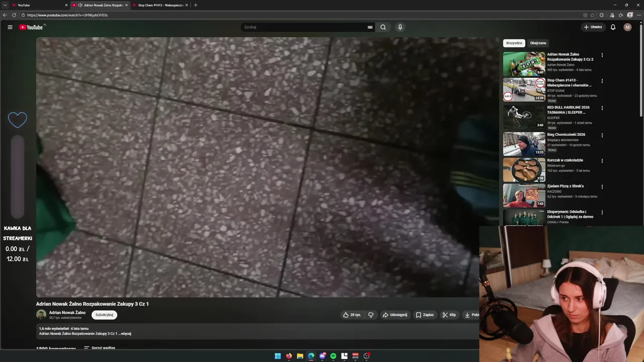Open Kurczak w czekoladzie video title
644x362 pixels.
[x=565, y=160]
